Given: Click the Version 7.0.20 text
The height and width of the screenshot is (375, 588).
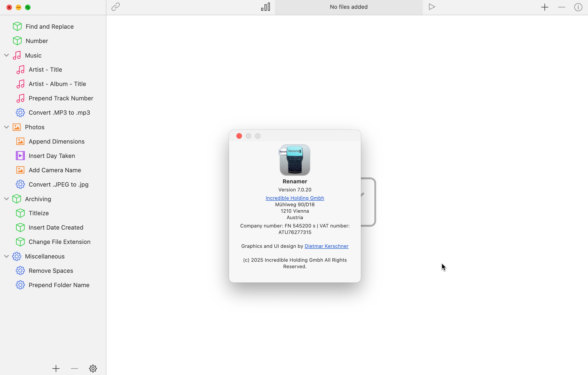Looking at the screenshot, I should 295,190.
